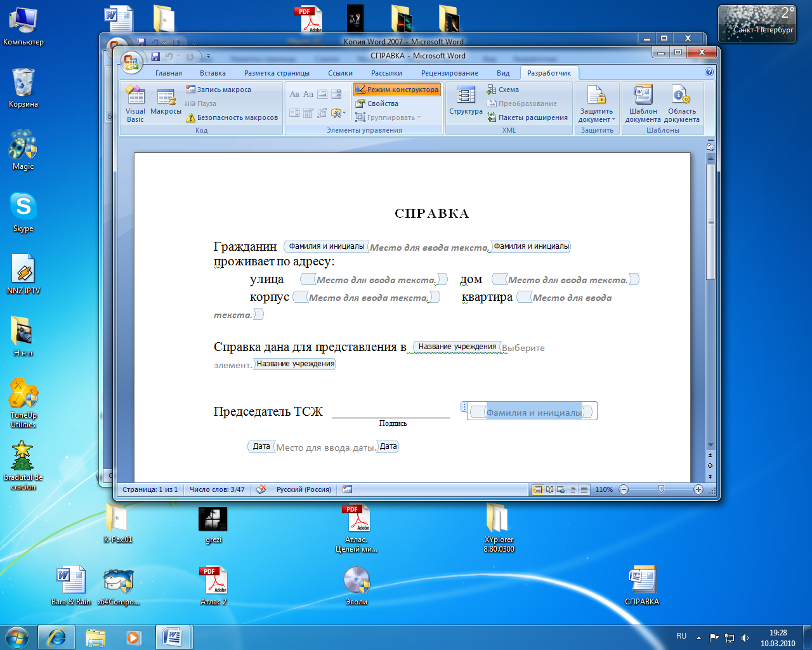Insert a picture content control
Image resolution: width=812 pixels, height=650 pixels.
click(x=322, y=95)
